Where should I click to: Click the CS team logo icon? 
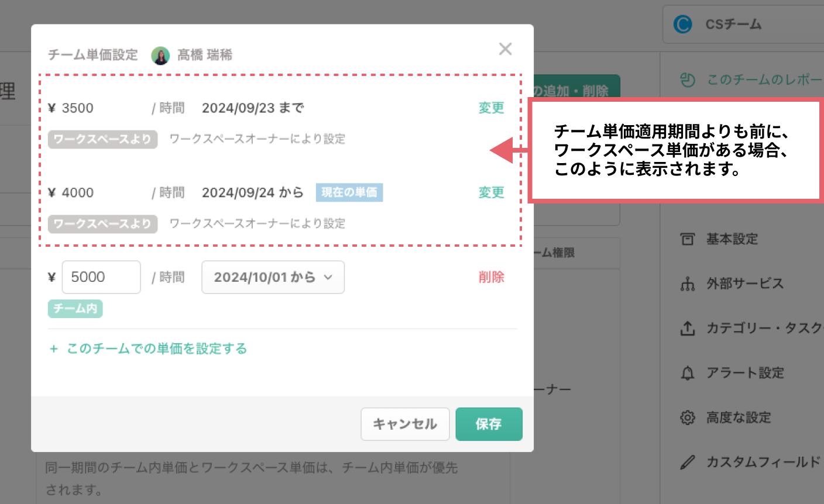tap(682, 25)
